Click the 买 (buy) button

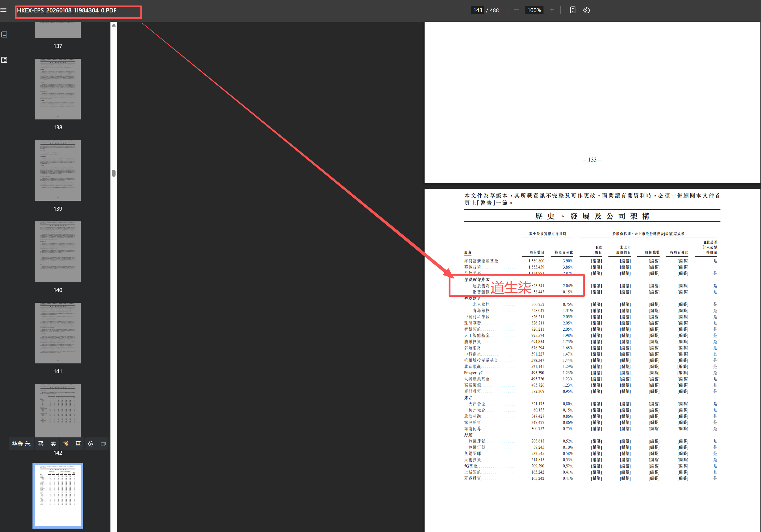[x=41, y=444]
